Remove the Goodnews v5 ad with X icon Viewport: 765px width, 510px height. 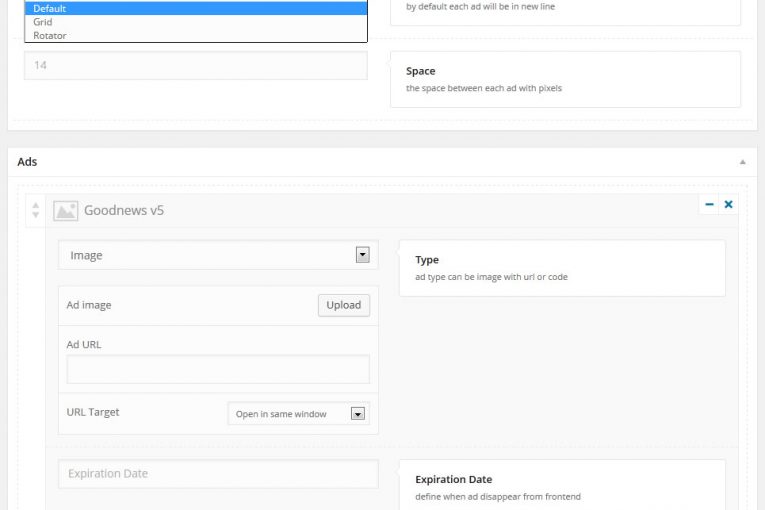click(x=728, y=204)
